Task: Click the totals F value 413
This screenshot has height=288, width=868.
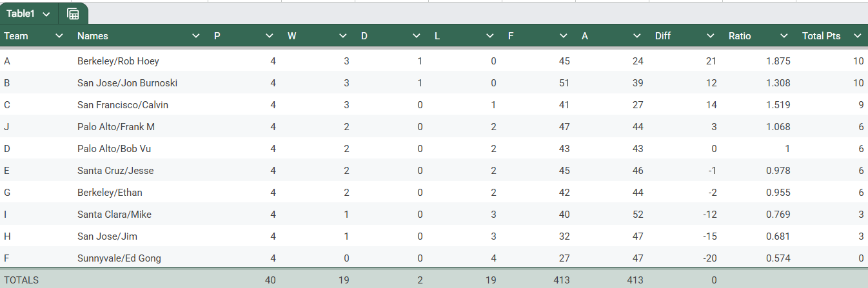Action: pyautogui.click(x=540, y=280)
